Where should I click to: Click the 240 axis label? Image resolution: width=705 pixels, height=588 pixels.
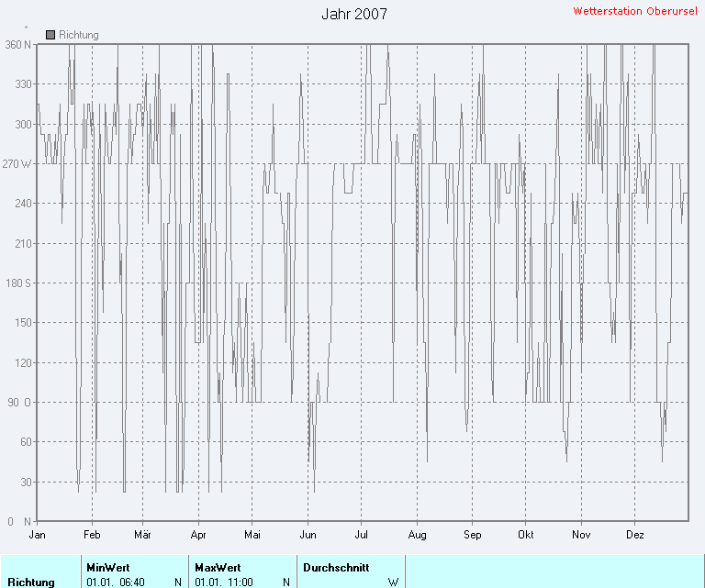click(x=23, y=204)
